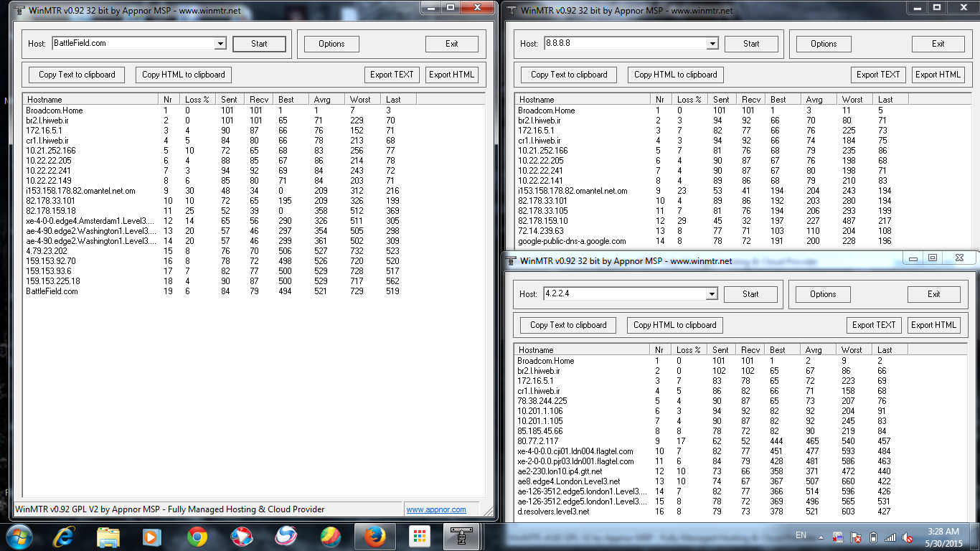The width and height of the screenshot is (980, 551).
Task: Open Internet Explorer from the taskbar
Action: [x=65, y=536]
